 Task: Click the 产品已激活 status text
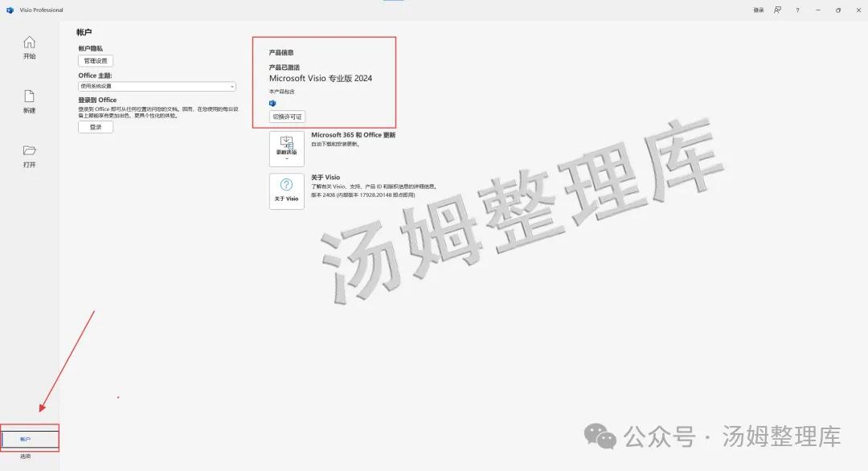click(x=285, y=68)
